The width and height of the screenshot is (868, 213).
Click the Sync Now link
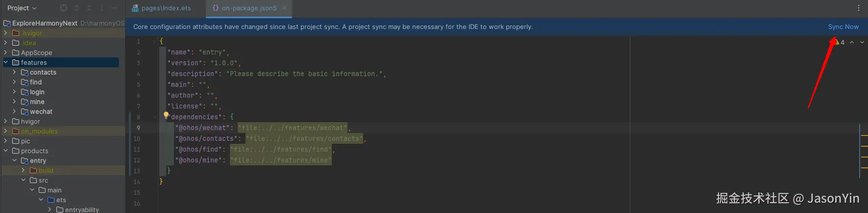(843, 27)
